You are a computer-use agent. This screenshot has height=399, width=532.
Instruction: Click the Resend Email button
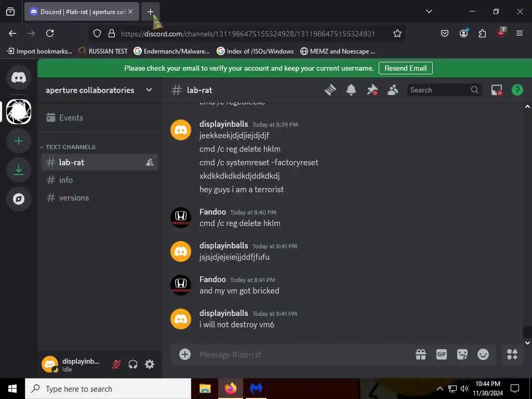pyautogui.click(x=405, y=68)
